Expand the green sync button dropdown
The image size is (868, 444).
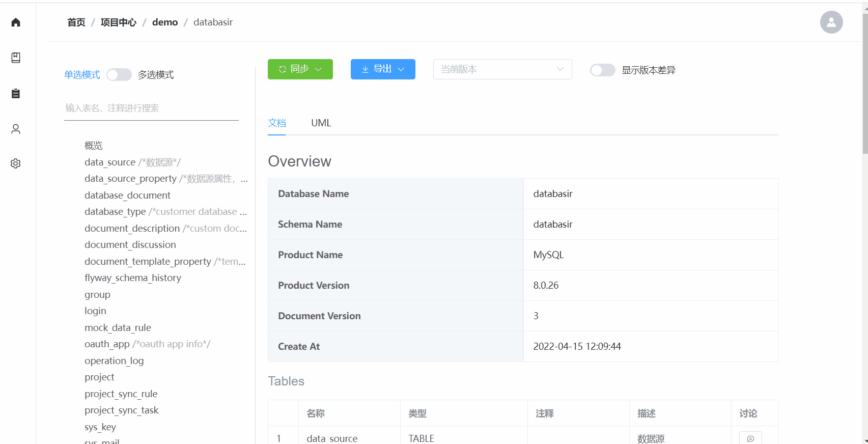click(300, 69)
